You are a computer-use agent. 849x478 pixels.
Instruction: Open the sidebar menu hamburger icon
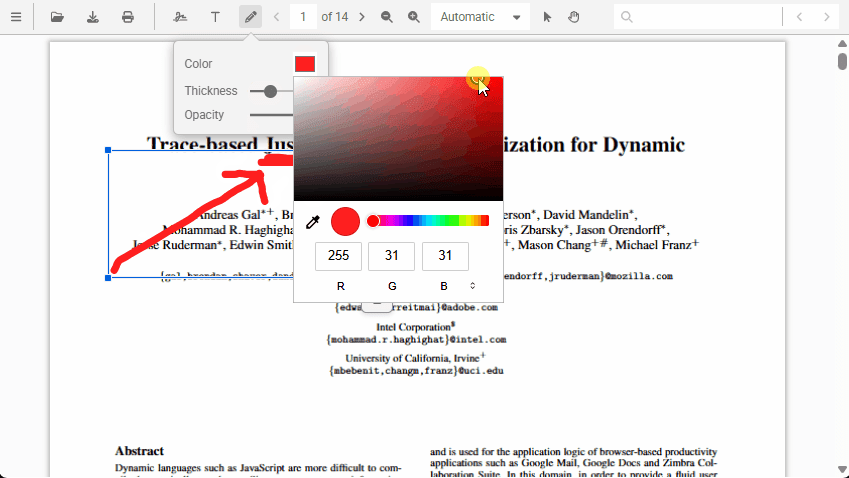pos(16,17)
